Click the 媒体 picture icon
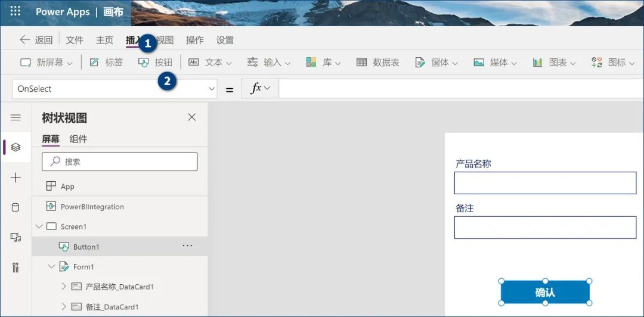 [478, 63]
